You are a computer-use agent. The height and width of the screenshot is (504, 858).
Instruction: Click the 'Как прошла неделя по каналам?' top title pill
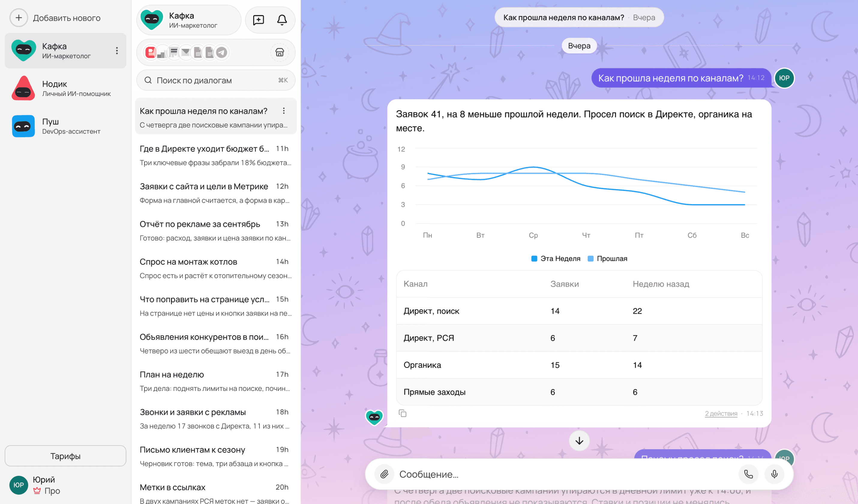tap(579, 17)
